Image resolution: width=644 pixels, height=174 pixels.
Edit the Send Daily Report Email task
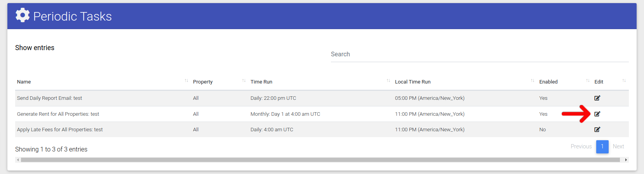coord(597,98)
